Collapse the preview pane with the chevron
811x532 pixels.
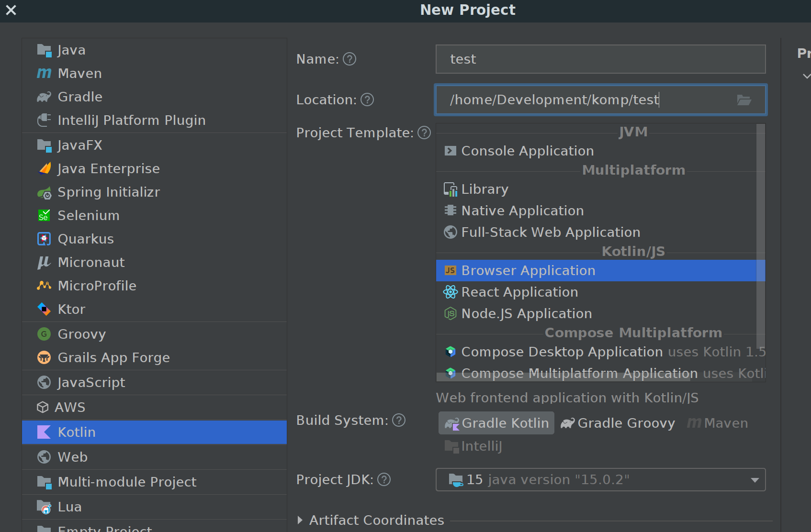(x=807, y=76)
